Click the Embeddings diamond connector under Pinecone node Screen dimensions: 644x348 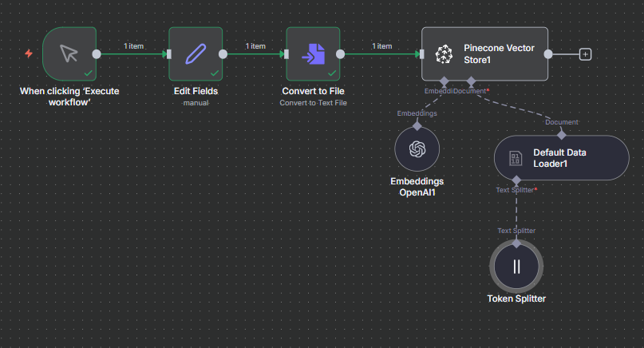point(444,81)
